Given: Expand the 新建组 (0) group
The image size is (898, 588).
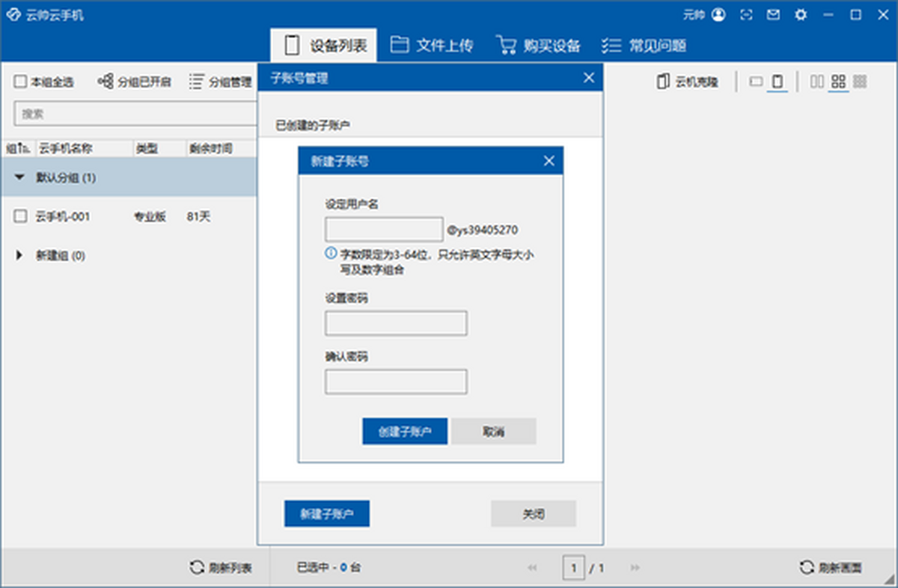Looking at the screenshot, I should click(x=19, y=255).
